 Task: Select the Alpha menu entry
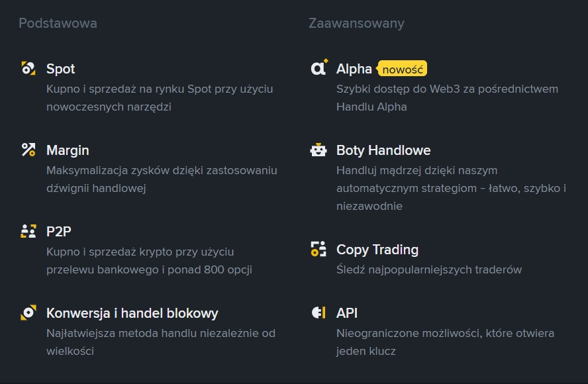coord(354,69)
